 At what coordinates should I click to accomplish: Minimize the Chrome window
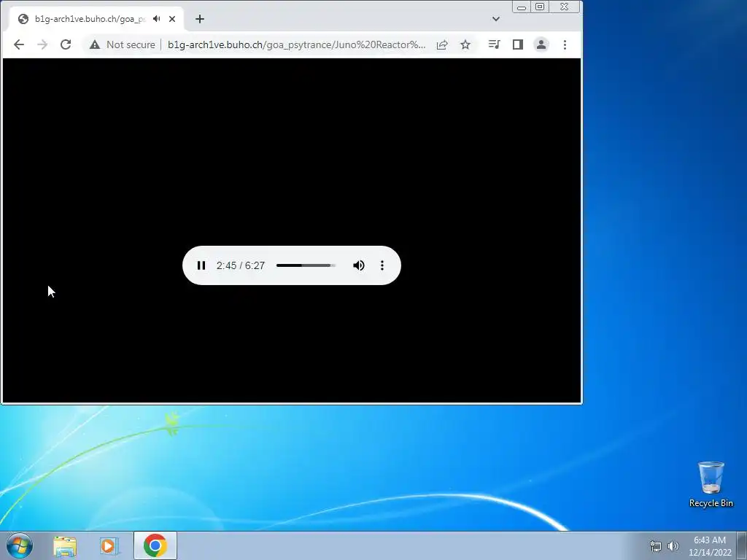[522, 7]
